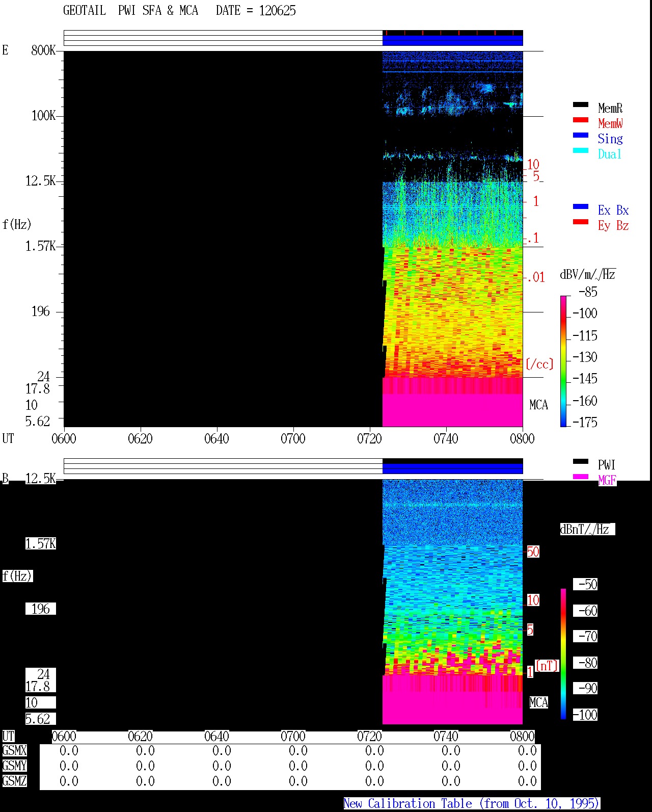Click 0800 on the B panel time axis

click(x=522, y=736)
